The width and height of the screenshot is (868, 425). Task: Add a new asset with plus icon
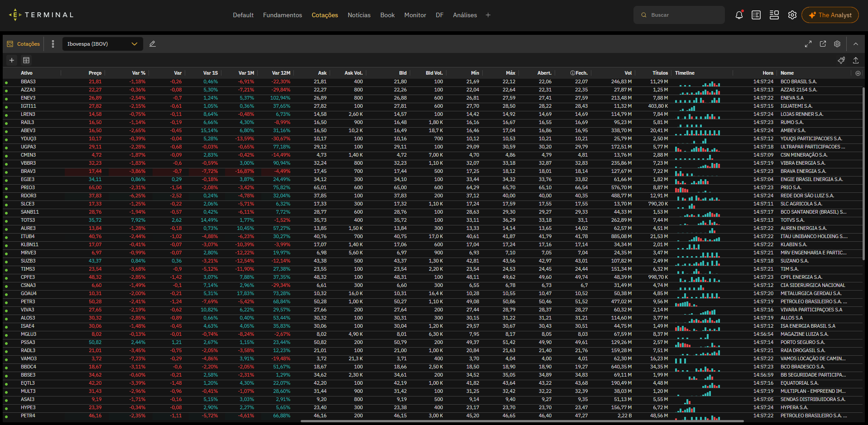tap(12, 60)
